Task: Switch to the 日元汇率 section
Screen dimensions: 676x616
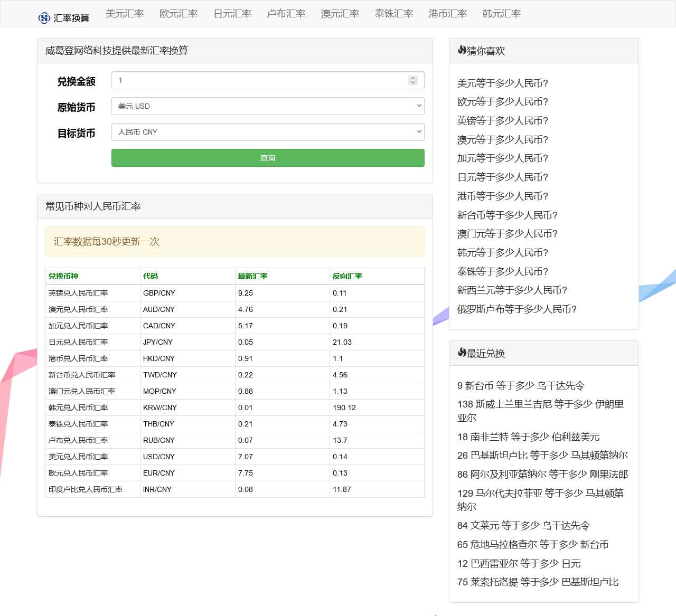Action: point(232,14)
